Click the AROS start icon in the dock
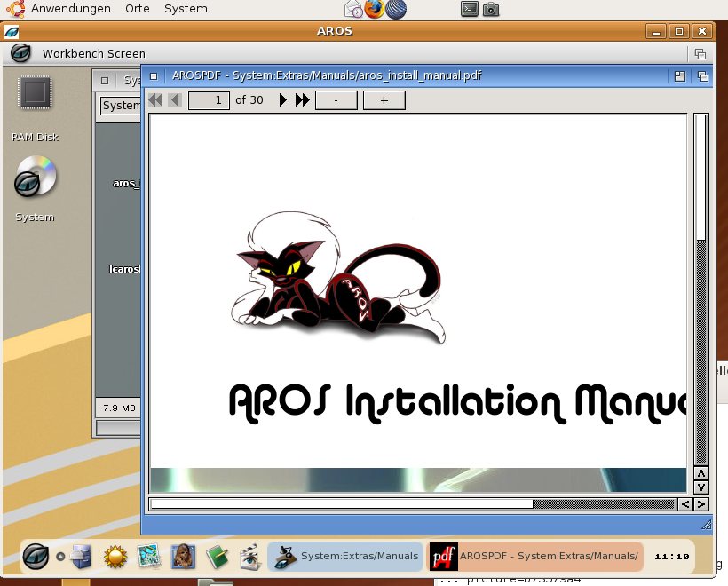The height and width of the screenshot is (586, 728). [36, 556]
